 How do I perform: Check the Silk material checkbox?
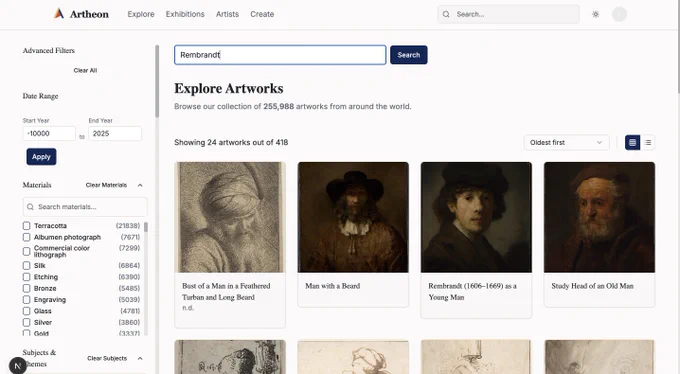tap(26, 266)
